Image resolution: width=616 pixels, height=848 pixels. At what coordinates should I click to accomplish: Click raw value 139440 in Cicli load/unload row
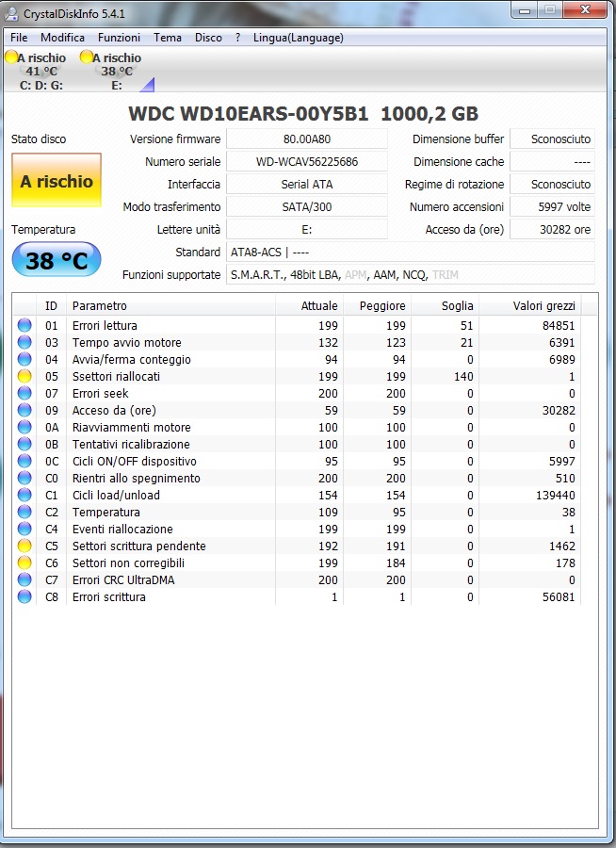tap(555, 495)
